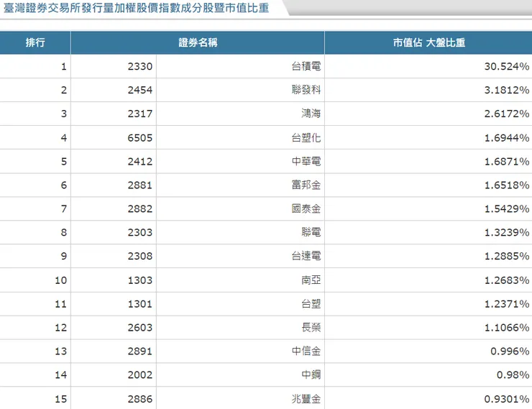Image resolution: width=532 pixels, height=409 pixels.
Task: Click stock code 2881
Action: coord(139,185)
